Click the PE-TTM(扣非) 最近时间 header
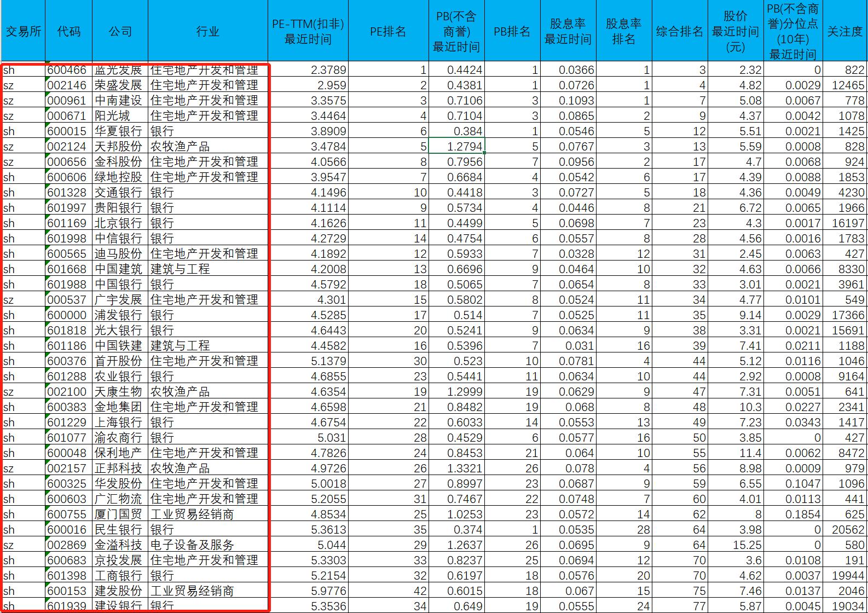The width and height of the screenshot is (868, 613). (x=308, y=31)
